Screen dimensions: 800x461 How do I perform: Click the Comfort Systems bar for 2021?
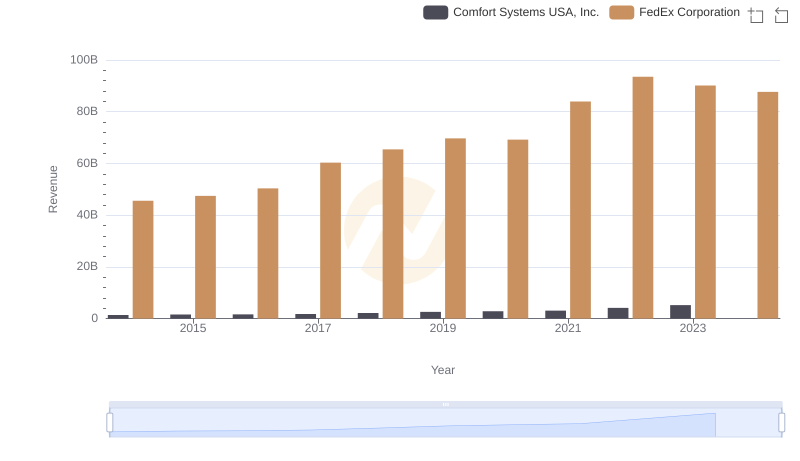556,314
